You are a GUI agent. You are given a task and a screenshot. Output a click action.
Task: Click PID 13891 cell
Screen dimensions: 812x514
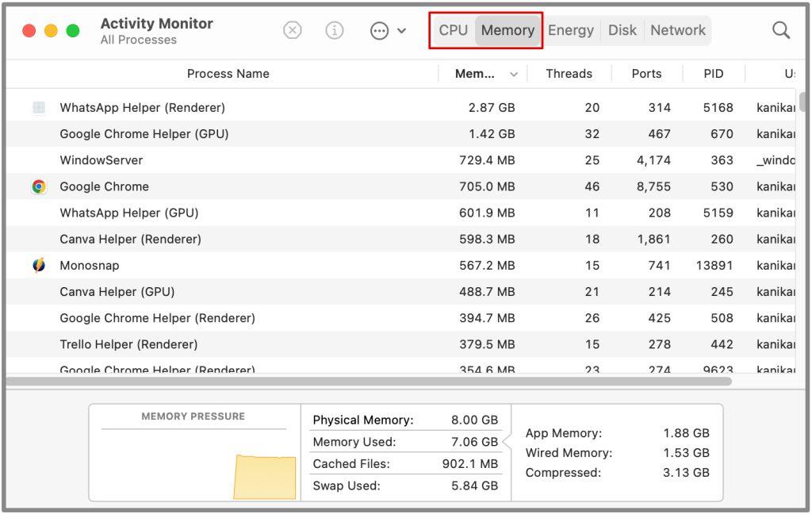[714, 266]
